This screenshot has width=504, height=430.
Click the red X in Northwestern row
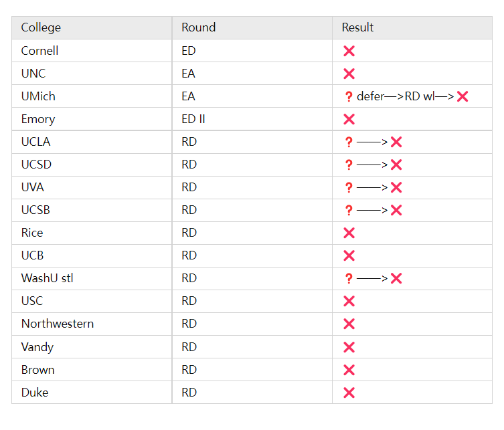click(349, 324)
